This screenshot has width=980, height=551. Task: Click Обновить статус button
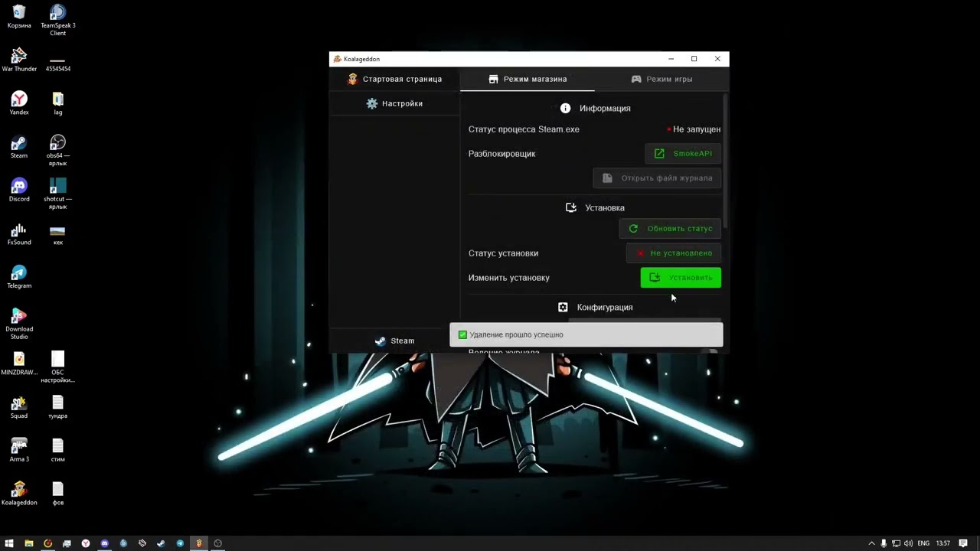[x=670, y=229]
